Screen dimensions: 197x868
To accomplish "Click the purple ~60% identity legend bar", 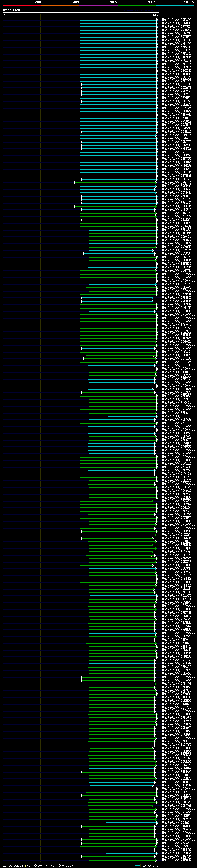I will click(x=98, y=6).
